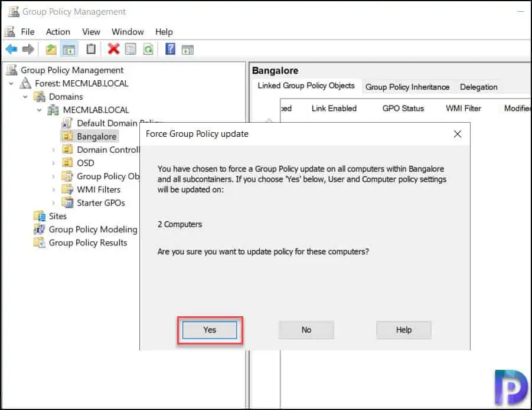Click the Bangalore heading in right pane
The height and width of the screenshot is (410, 532).
pyautogui.click(x=275, y=71)
